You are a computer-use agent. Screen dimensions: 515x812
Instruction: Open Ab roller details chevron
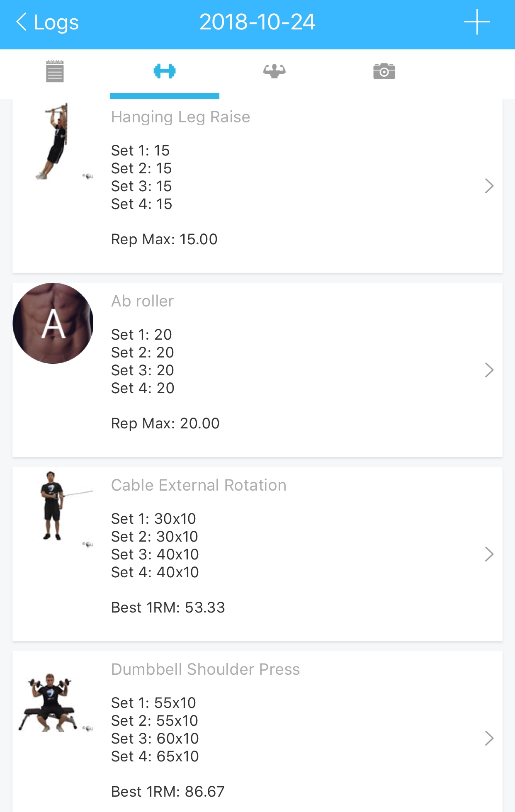pyautogui.click(x=489, y=370)
